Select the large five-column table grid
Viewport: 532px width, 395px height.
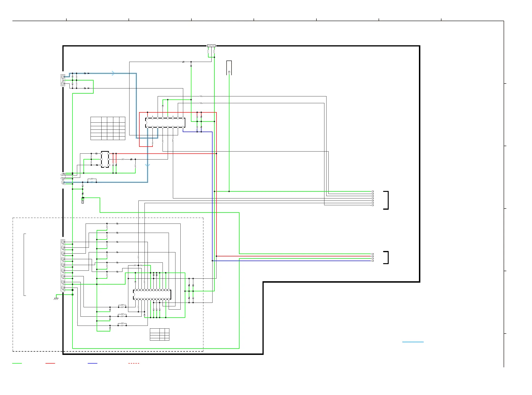point(108,128)
